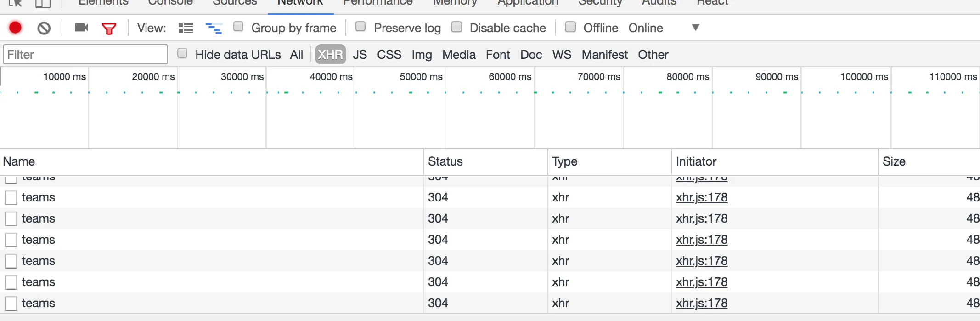Sort requests by the Status column header
Image resolution: width=980 pixels, height=321 pixels.
[445, 161]
